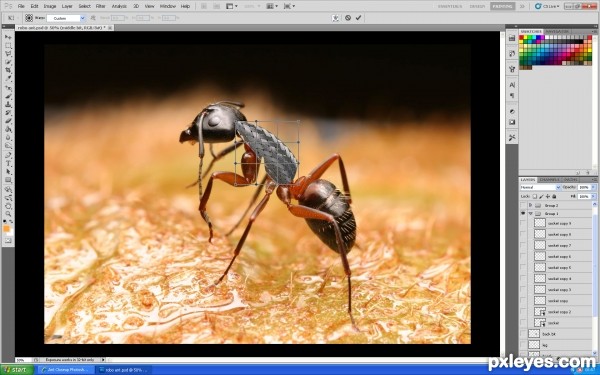The width and height of the screenshot is (600, 375).
Task: Open the Image menu
Action: click(50, 6)
